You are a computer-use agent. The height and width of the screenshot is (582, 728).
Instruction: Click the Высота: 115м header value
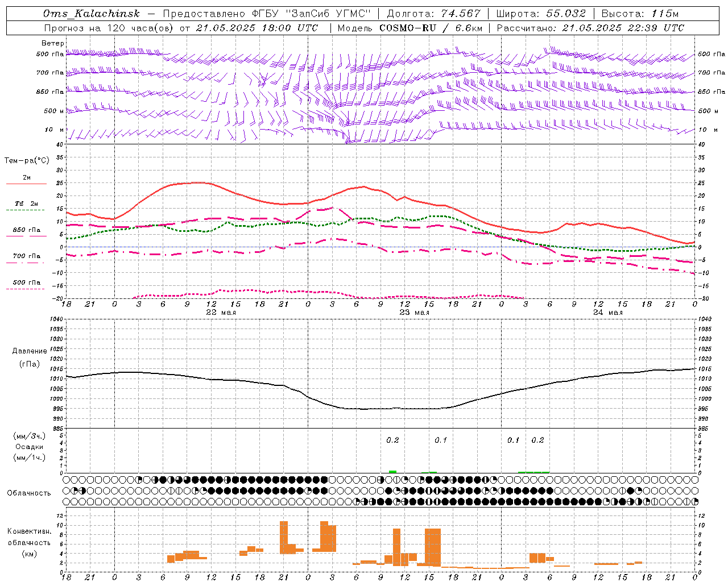640,14
